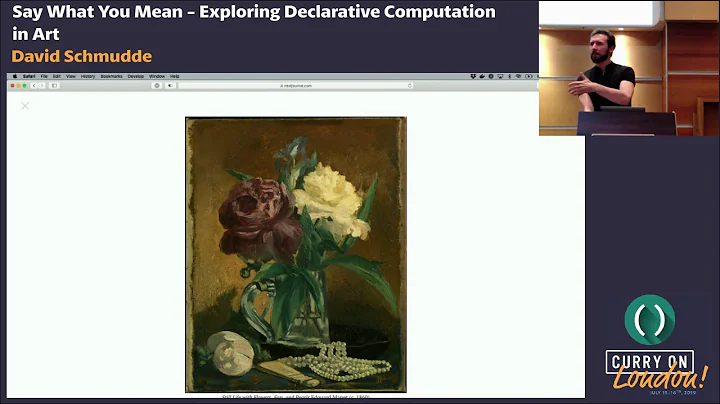Focus the Safari address bar
This screenshot has height=404, width=720.
point(296,86)
